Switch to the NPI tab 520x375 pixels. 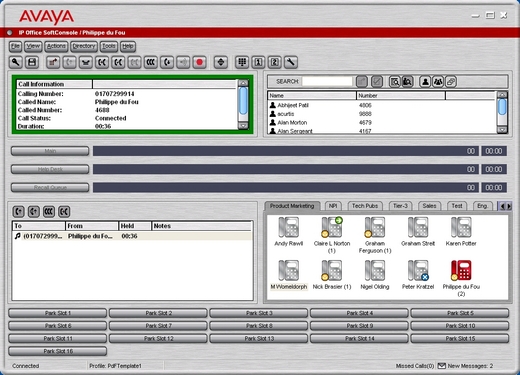click(333, 206)
